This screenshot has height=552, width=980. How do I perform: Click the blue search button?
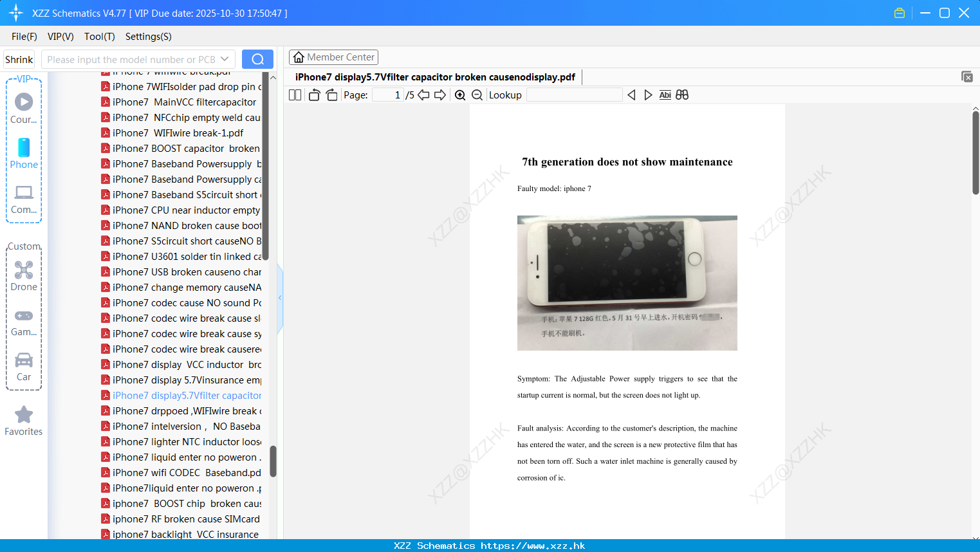[257, 59]
